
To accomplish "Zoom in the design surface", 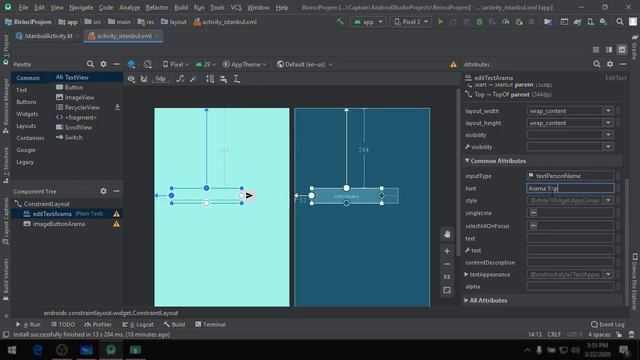I will pyautogui.click(x=447, y=251).
